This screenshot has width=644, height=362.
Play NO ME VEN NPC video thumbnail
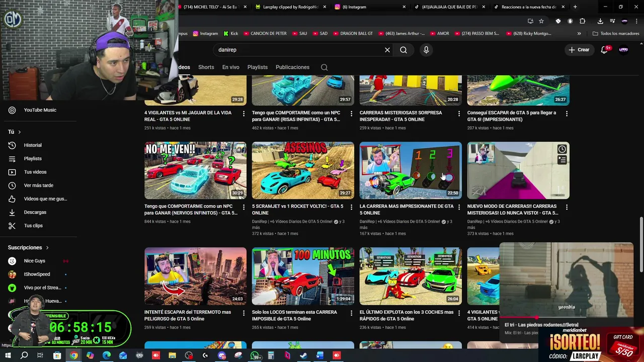coord(195,170)
